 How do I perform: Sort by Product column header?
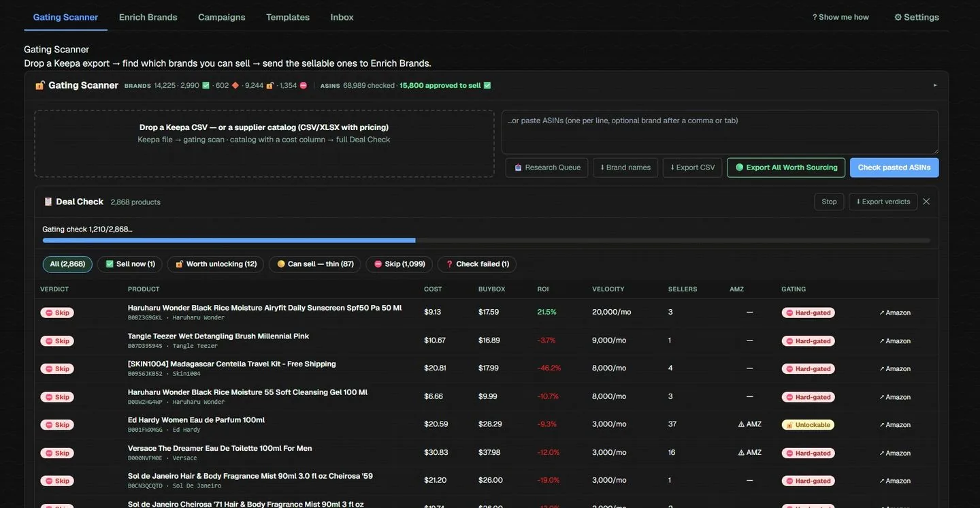(x=144, y=289)
